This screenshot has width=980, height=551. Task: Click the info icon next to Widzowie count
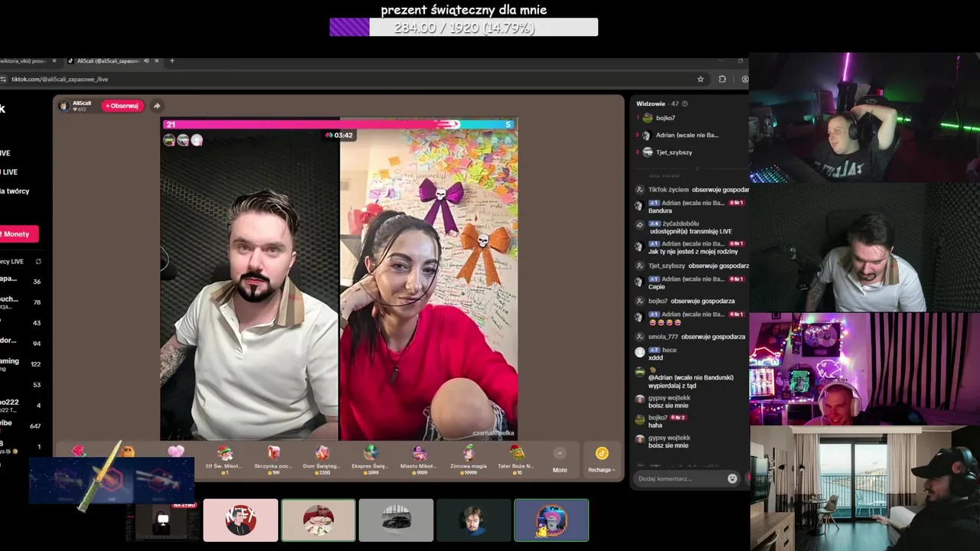click(x=684, y=103)
